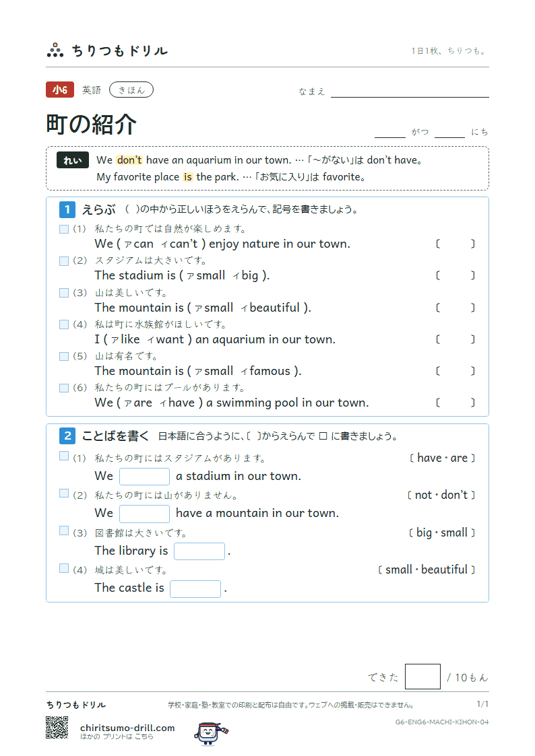
Task: Click the page number 1/1
Action: point(482,704)
